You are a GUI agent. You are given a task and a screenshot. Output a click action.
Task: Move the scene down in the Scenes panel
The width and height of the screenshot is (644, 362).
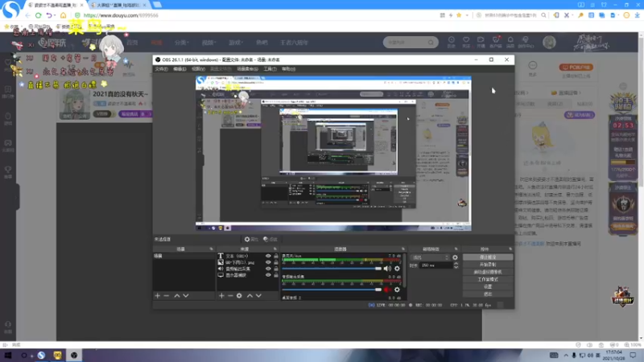186,295
